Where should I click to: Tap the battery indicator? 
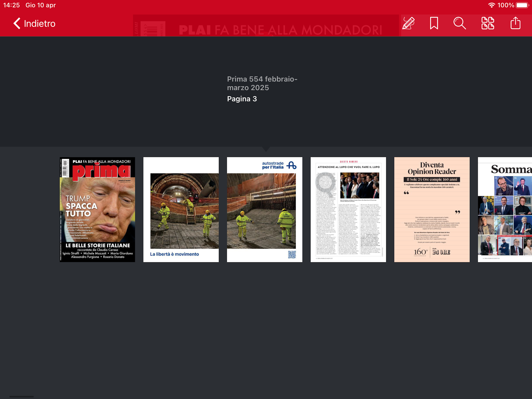click(x=522, y=5)
